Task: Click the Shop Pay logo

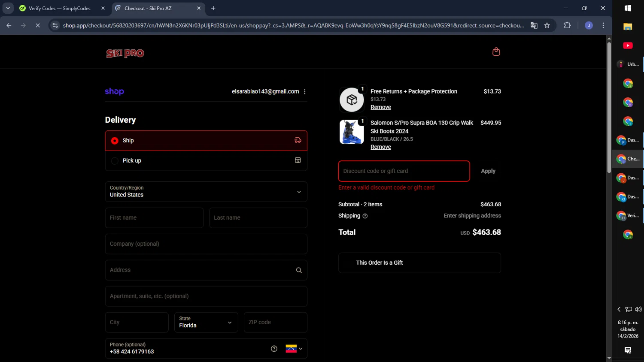Action: (x=114, y=91)
